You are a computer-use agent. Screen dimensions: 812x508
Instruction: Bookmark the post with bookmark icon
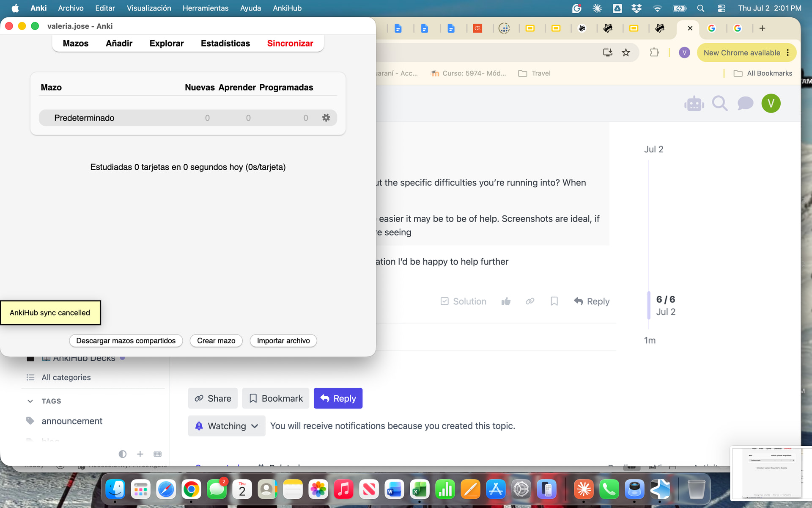554,301
